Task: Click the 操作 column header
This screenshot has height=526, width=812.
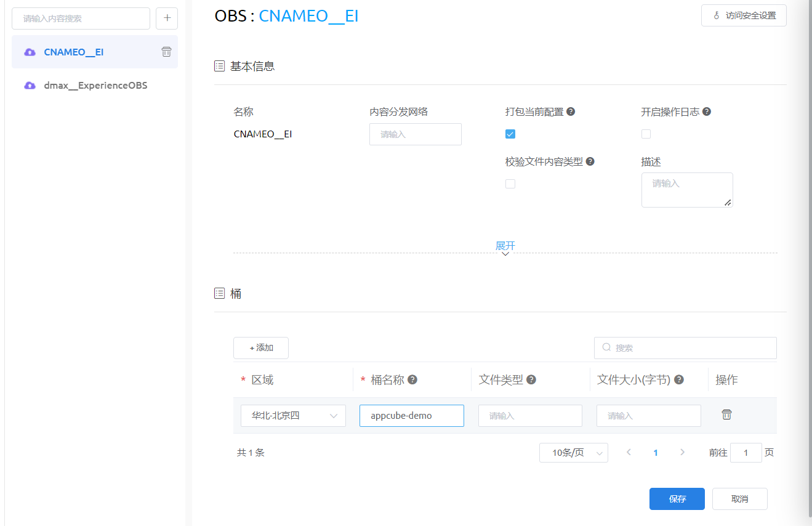Action: (726, 380)
